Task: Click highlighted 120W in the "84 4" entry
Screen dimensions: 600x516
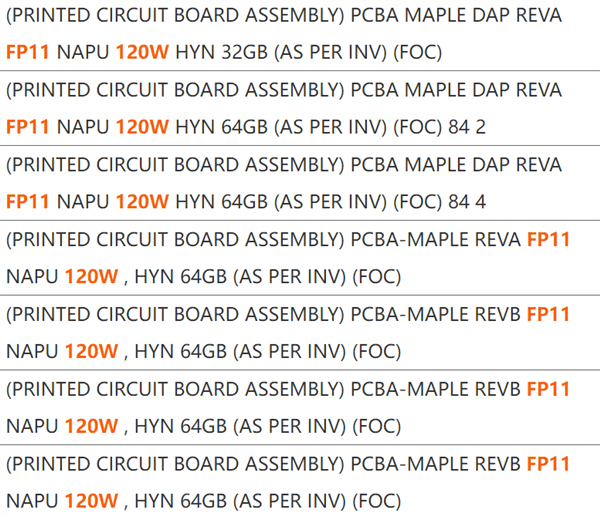Action: coord(142,201)
